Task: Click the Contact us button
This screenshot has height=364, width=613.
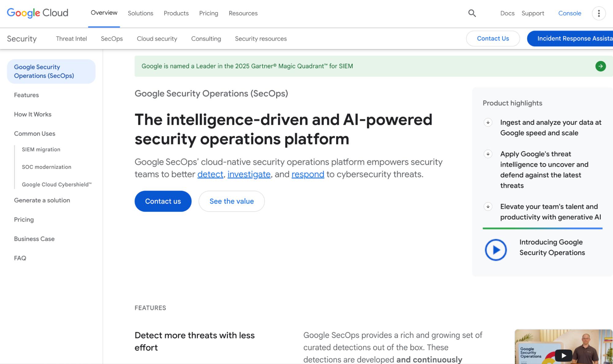Action: click(x=163, y=201)
